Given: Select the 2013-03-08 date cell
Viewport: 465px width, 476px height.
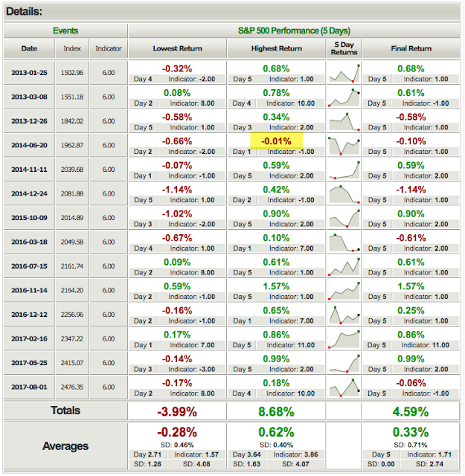Looking at the screenshot, I should click(x=29, y=97).
